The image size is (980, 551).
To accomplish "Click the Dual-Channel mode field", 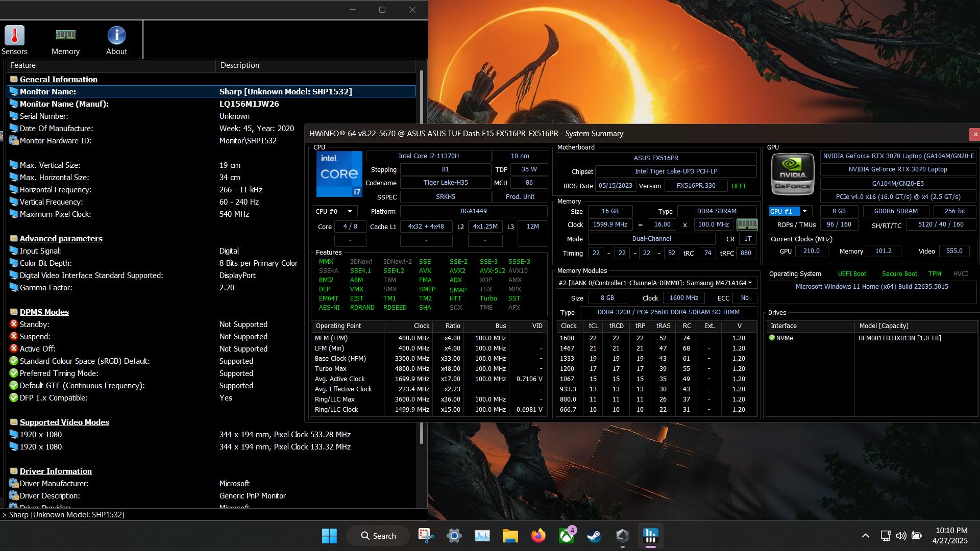I will click(651, 239).
